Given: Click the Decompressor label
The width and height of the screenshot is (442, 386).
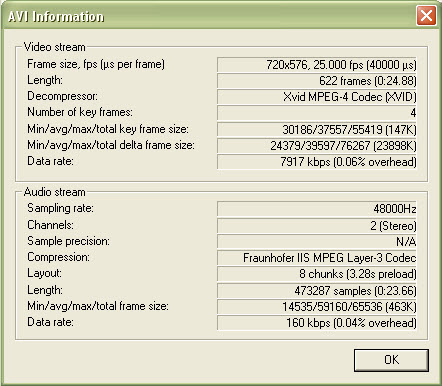Looking at the screenshot, I should coord(62,96).
